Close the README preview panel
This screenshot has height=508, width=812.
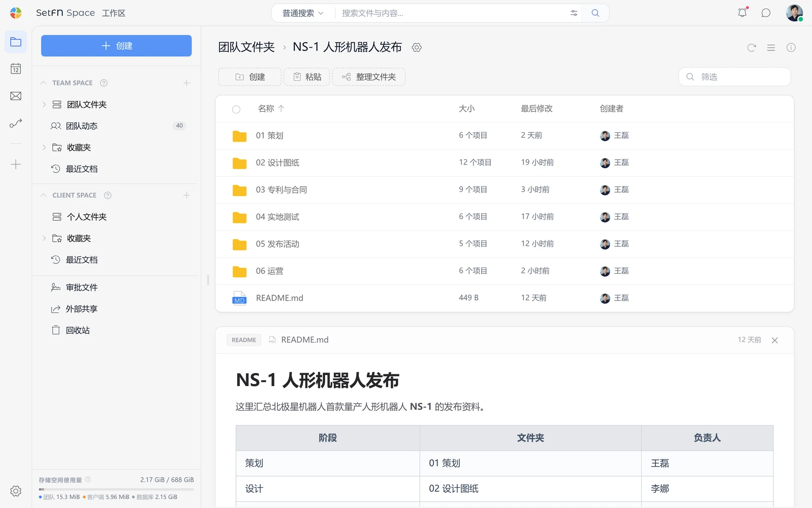coord(774,340)
